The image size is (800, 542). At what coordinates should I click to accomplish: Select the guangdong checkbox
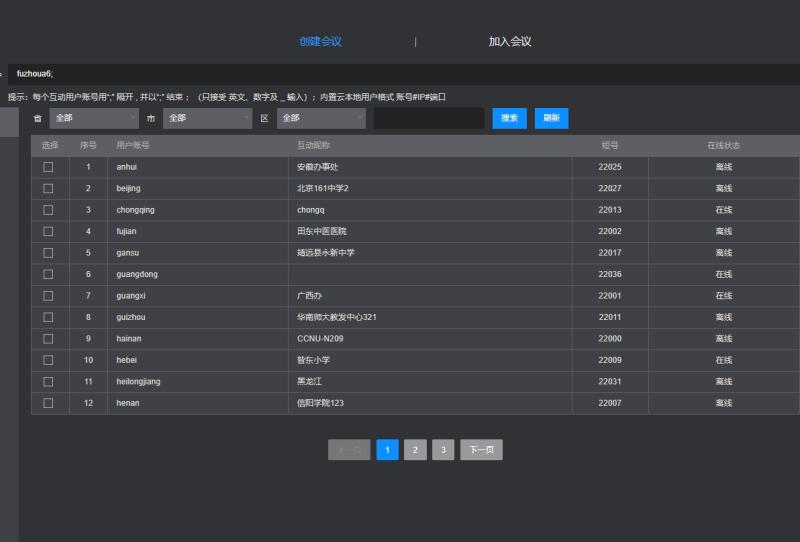click(x=48, y=274)
